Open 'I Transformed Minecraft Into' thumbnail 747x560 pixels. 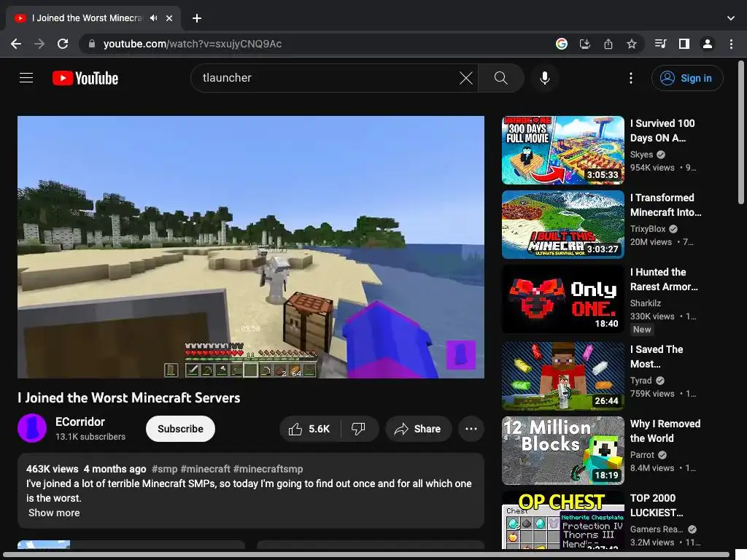(x=563, y=225)
